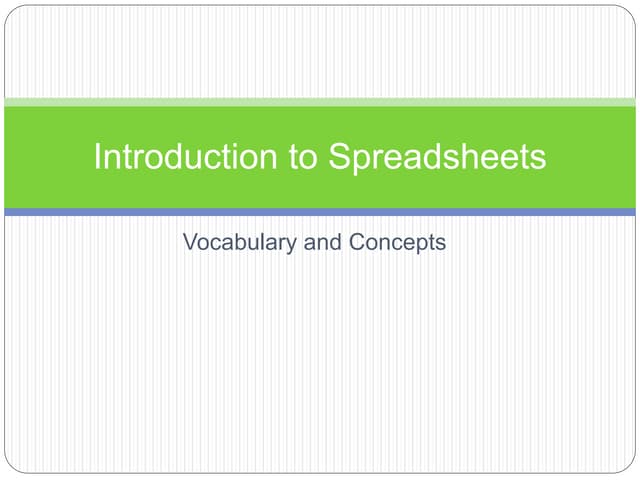Click the empty striped area below the subtitle
The height and width of the screenshot is (480, 640).
coord(320,370)
